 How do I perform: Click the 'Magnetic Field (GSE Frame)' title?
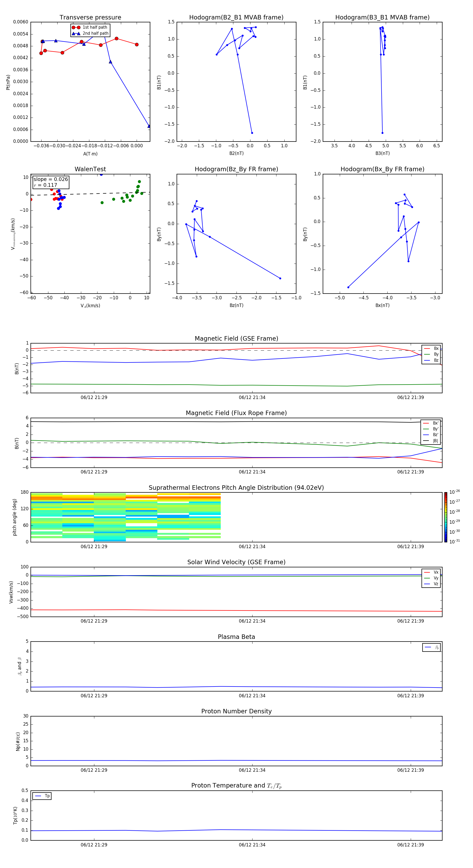pos(236,339)
